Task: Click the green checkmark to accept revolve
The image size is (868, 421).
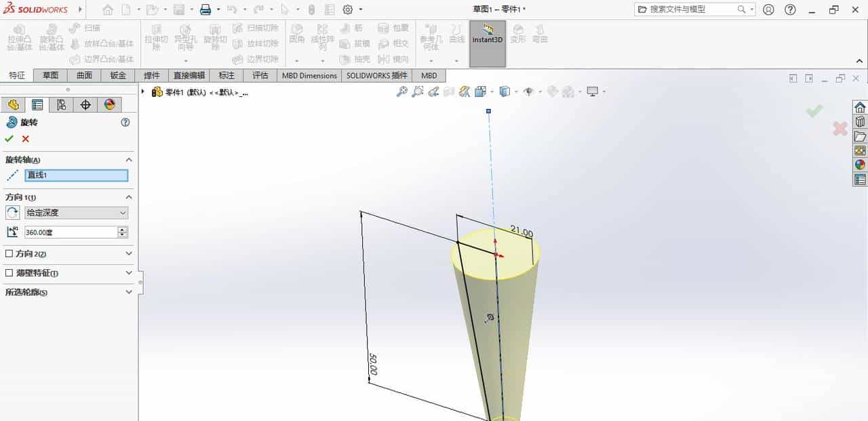Action: coord(9,138)
